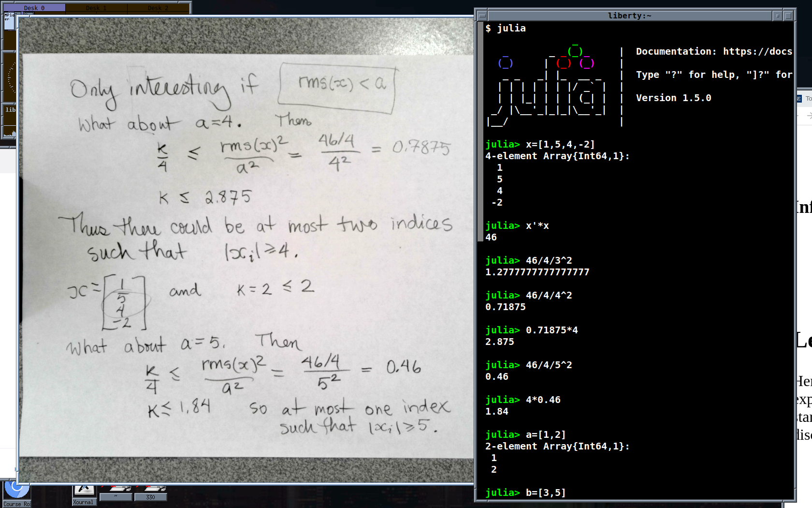This screenshot has height=508, width=812.
Task: Click the terminal maximize button
Action: [x=788, y=16]
